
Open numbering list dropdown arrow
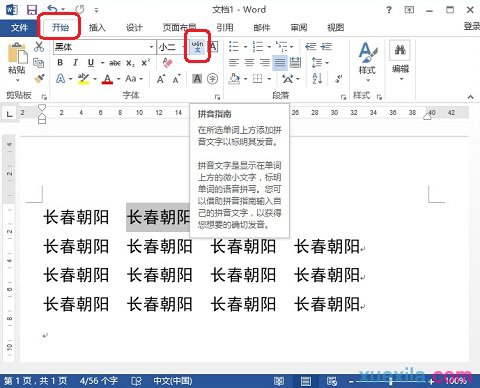[269, 47]
